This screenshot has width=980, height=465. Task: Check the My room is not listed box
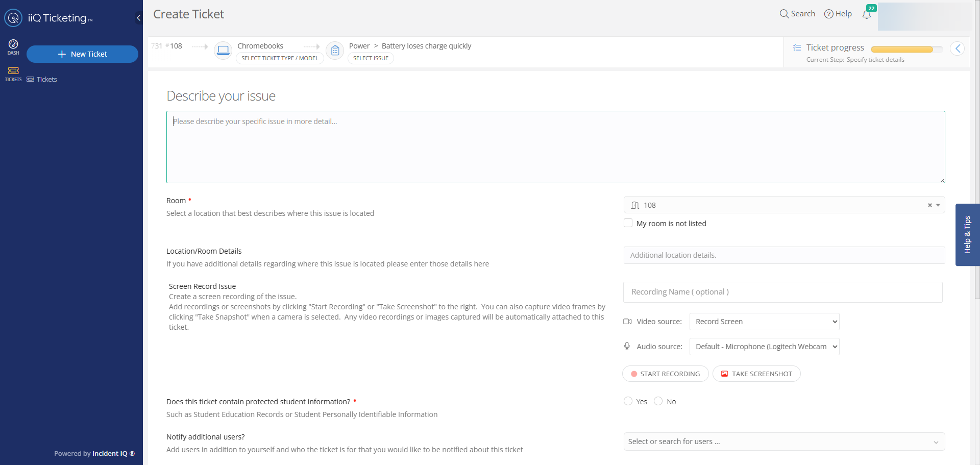[x=628, y=223]
